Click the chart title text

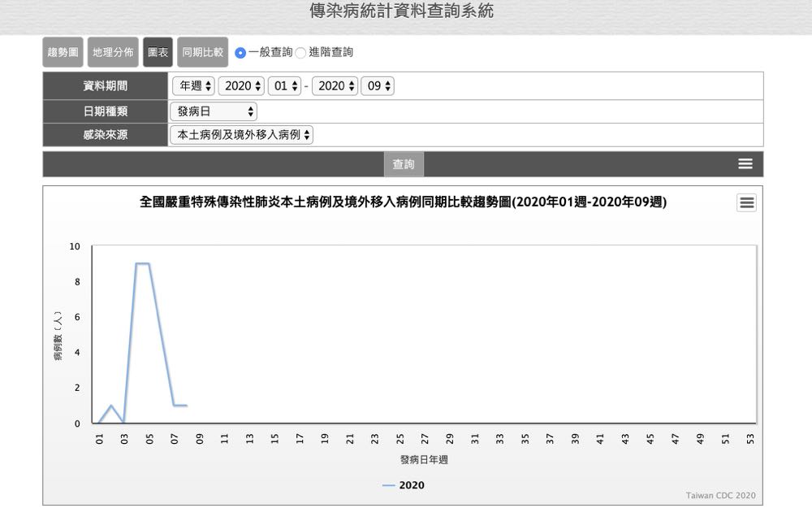click(x=403, y=202)
